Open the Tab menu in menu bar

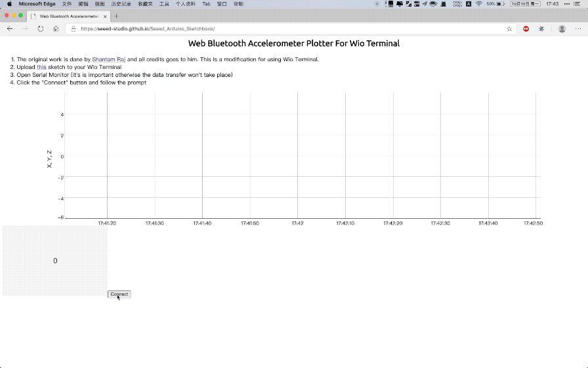pos(206,4)
